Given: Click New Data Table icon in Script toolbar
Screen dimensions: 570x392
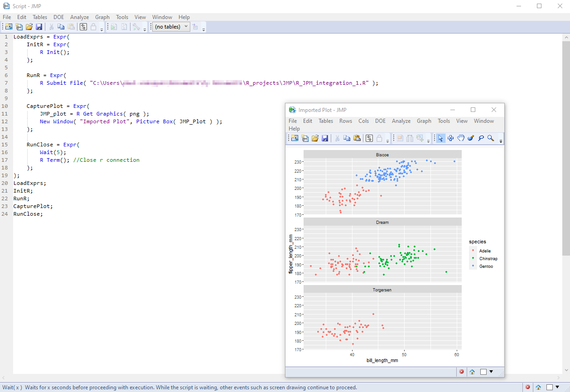Looking at the screenshot, I should (9, 27).
